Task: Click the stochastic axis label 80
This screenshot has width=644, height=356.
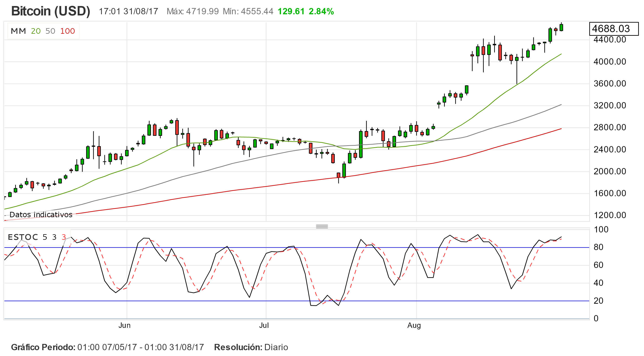Action: coord(599,247)
